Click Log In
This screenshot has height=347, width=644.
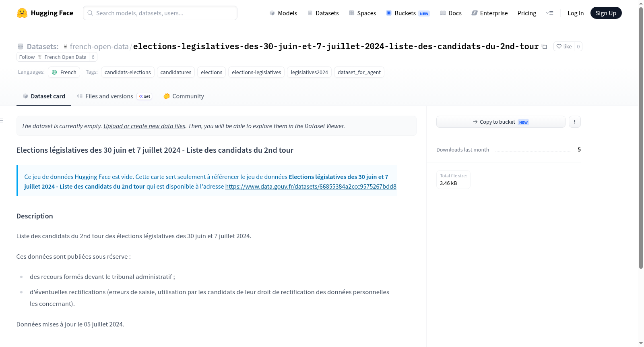tap(575, 13)
